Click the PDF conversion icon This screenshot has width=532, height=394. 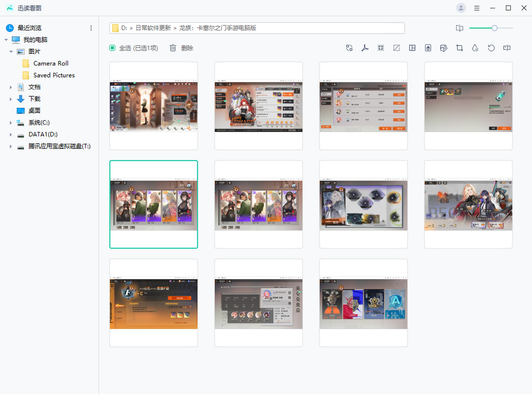click(365, 48)
